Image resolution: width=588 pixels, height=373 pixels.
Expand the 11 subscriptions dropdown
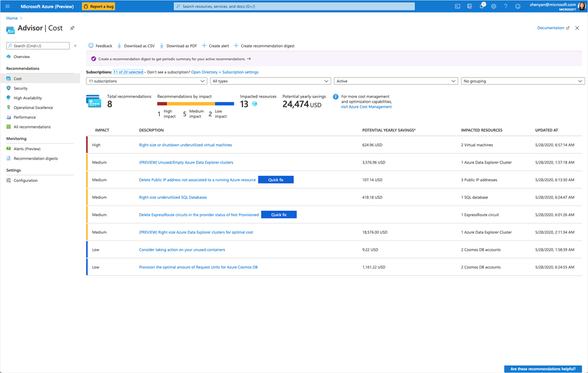[x=146, y=81]
